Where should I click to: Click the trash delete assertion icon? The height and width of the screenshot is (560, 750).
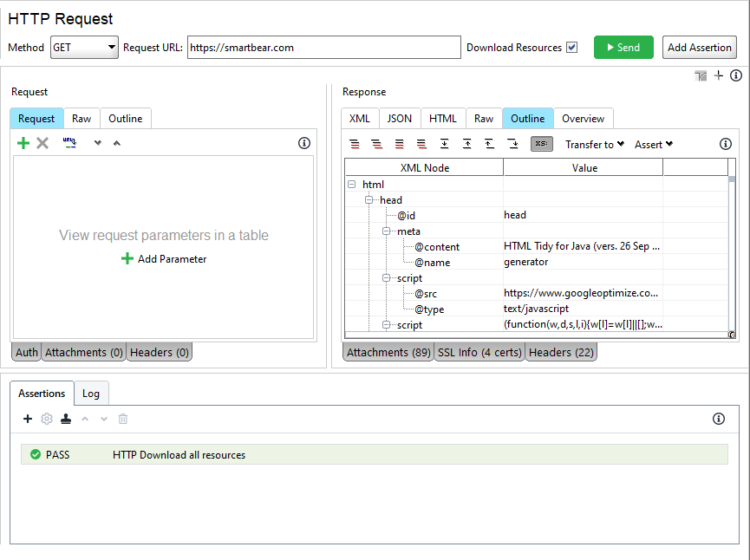click(x=123, y=419)
